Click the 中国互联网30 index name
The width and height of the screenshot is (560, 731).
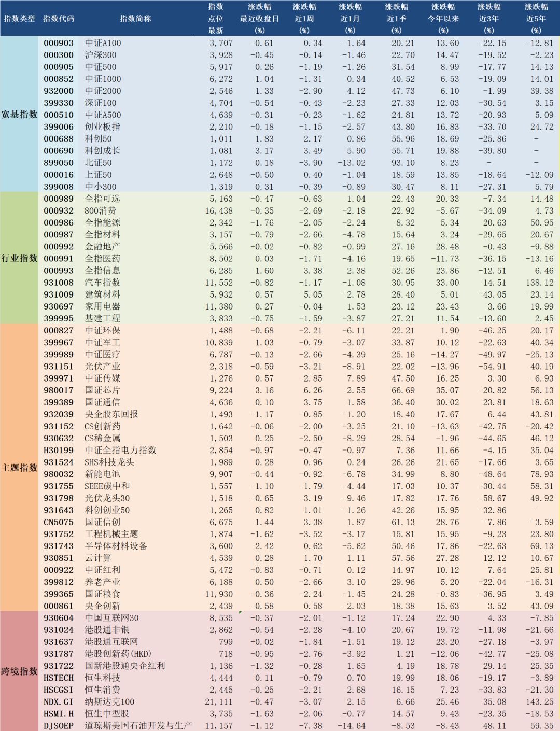click(112, 618)
